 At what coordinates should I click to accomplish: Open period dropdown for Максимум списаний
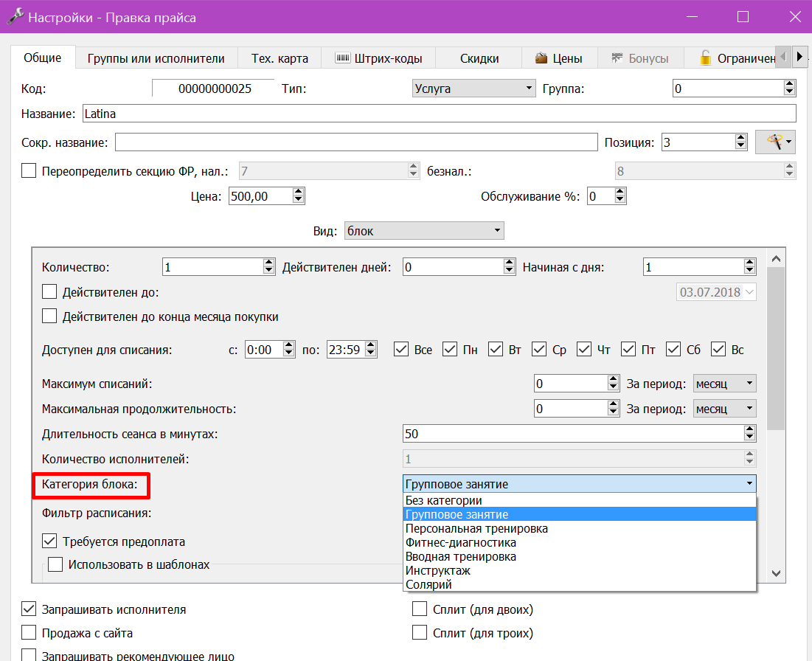pos(725,384)
